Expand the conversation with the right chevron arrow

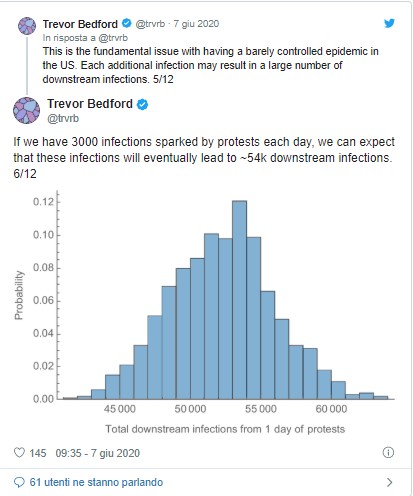click(389, 482)
